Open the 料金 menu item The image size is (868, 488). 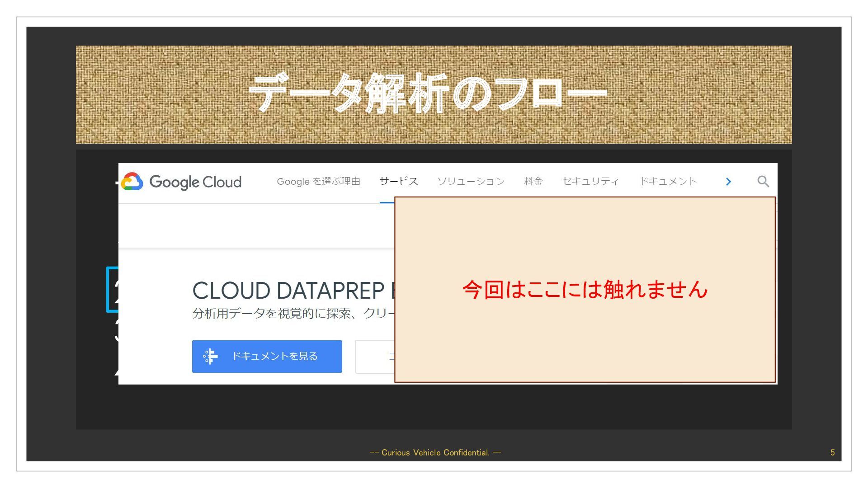pyautogui.click(x=533, y=182)
